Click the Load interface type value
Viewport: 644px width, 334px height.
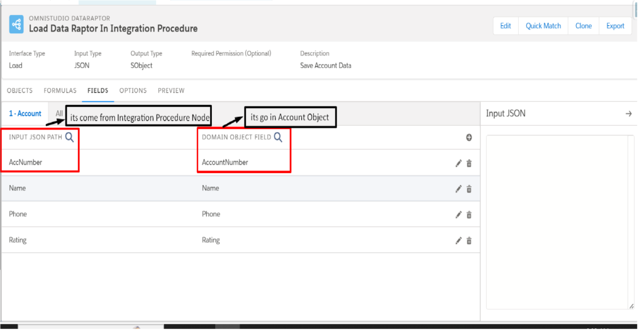point(16,65)
